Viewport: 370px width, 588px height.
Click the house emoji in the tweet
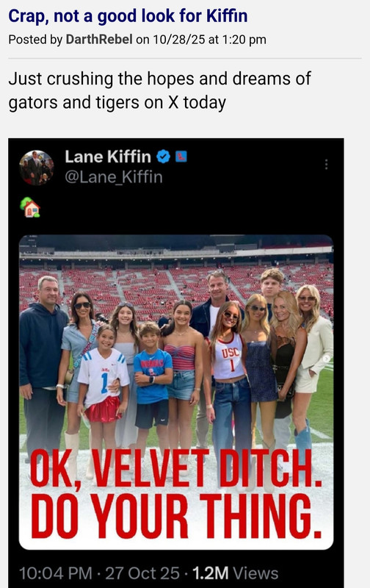[30, 207]
